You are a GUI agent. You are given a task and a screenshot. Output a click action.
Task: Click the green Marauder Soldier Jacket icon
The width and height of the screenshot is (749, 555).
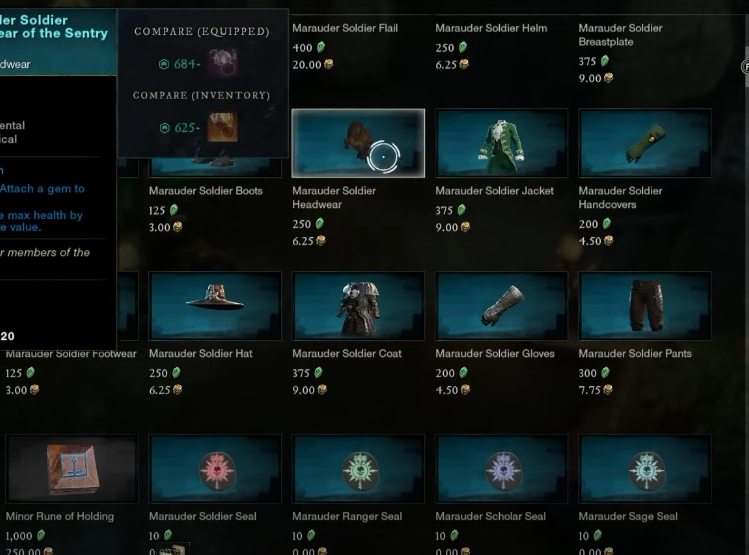[x=502, y=143]
